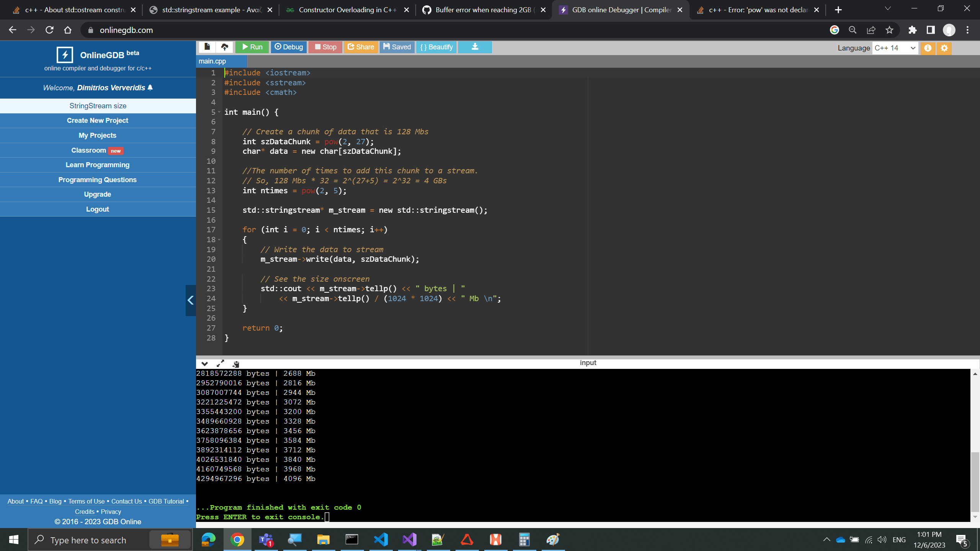Open the GDB Tutorial link

(x=167, y=501)
